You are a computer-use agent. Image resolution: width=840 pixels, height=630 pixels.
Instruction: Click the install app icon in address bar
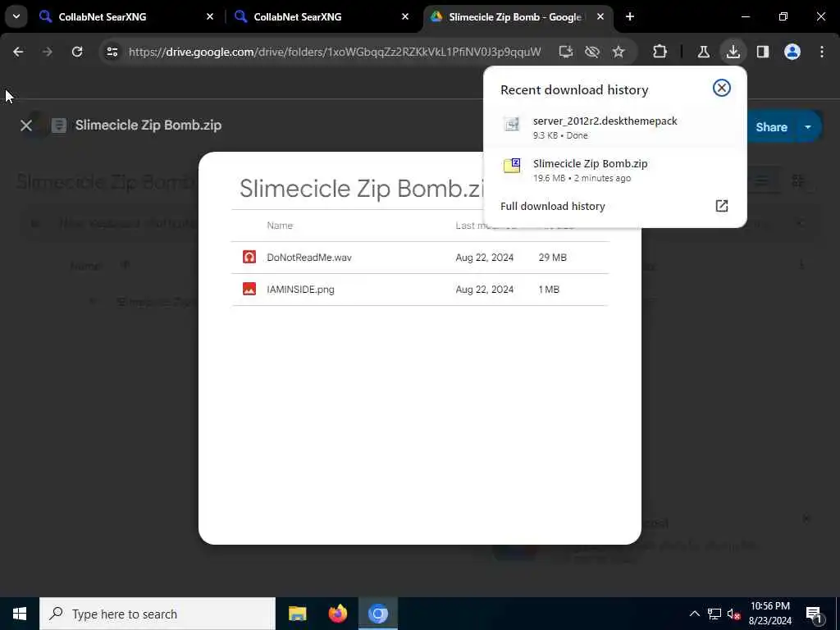point(566,52)
